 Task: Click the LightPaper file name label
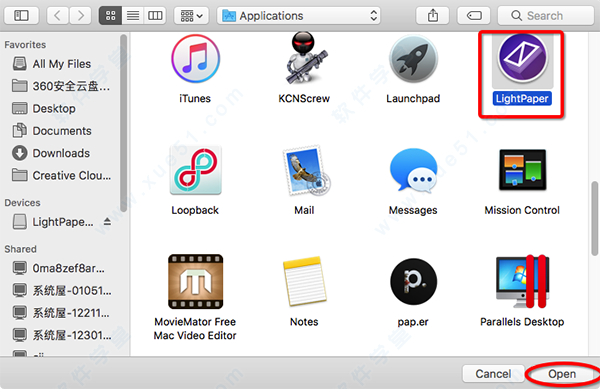coord(522,99)
